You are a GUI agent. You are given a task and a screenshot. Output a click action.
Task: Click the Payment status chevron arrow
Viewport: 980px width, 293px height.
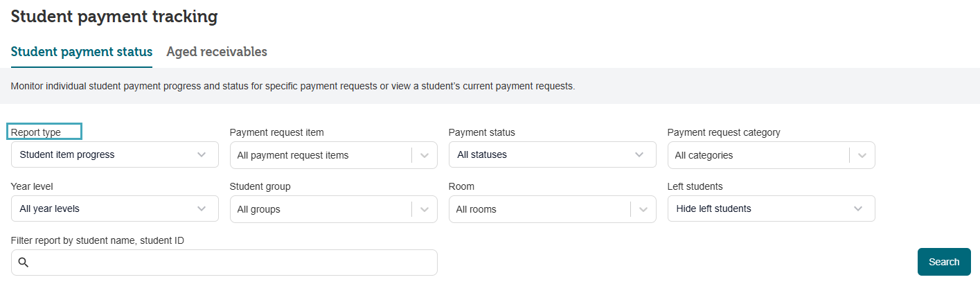(x=639, y=154)
